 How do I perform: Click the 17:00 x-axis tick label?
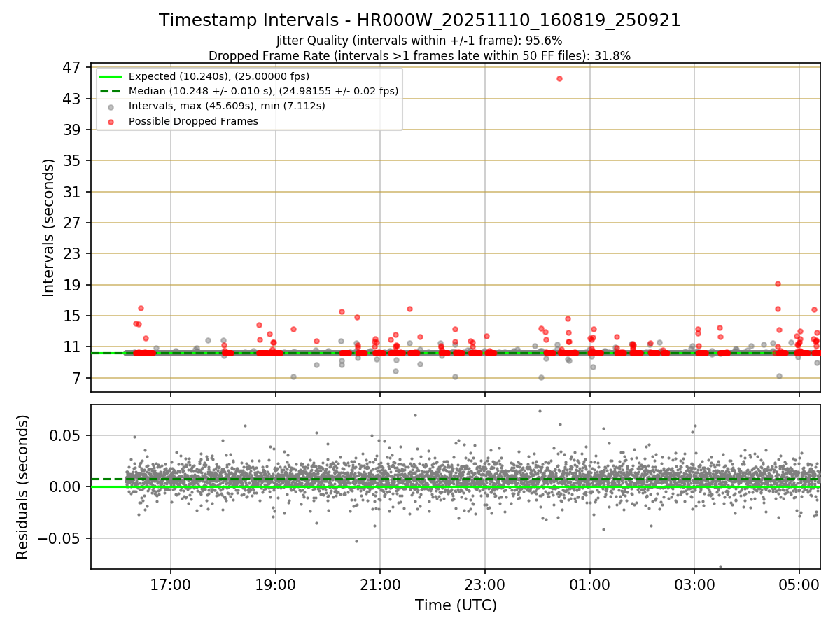(171, 584)
